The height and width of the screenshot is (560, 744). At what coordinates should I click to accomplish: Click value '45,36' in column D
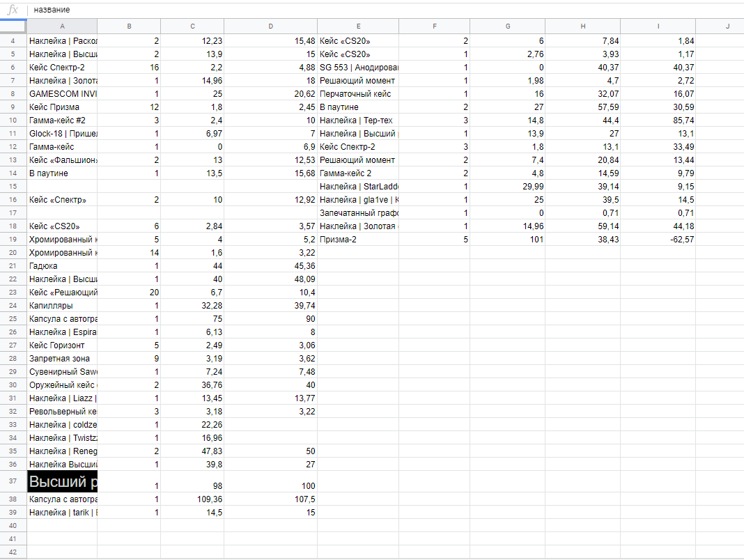click(304, 266)
